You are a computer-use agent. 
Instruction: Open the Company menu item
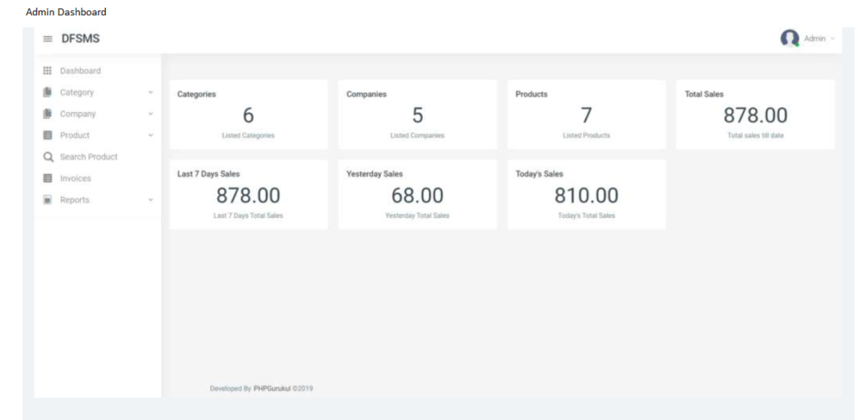78,114
